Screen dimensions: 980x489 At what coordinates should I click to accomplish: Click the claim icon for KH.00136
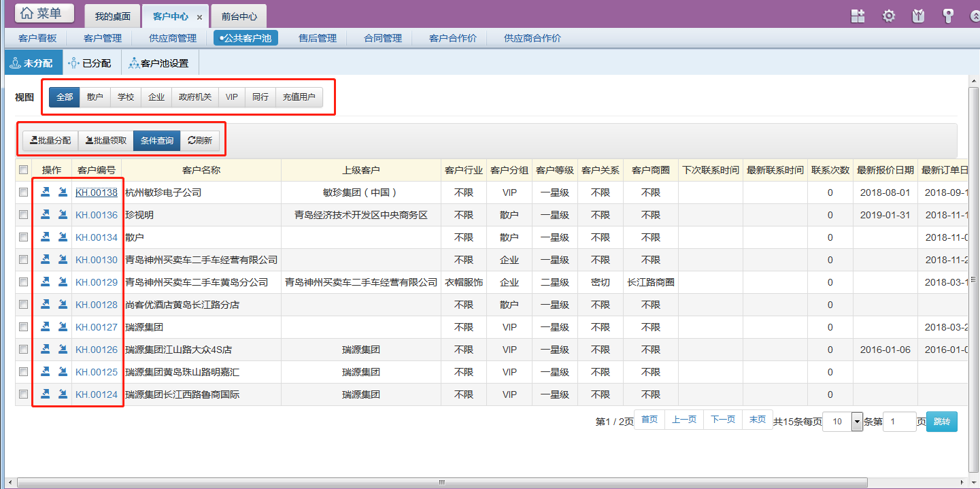(x=63, y=215)
